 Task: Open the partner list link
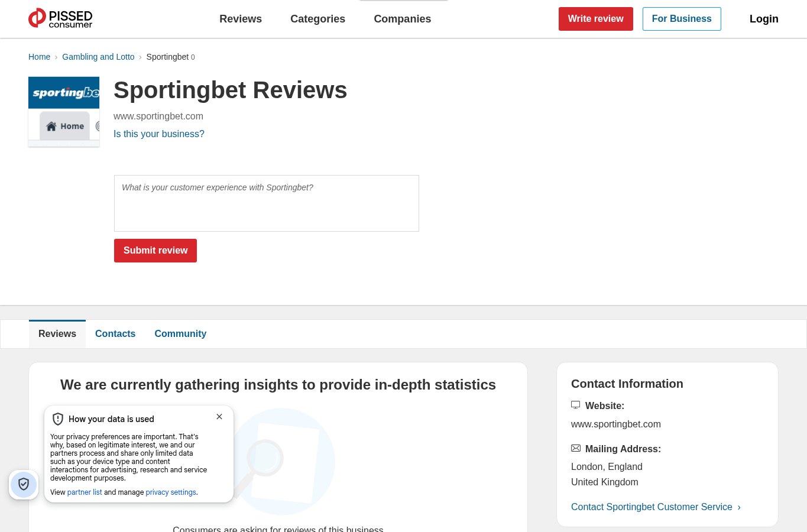85,492
